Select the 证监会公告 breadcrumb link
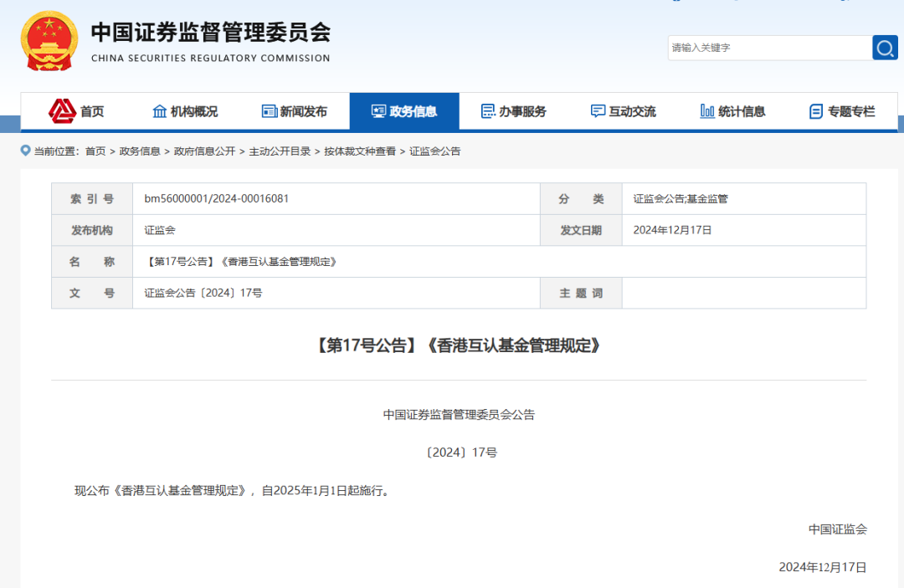 click(x=434, y=151)
